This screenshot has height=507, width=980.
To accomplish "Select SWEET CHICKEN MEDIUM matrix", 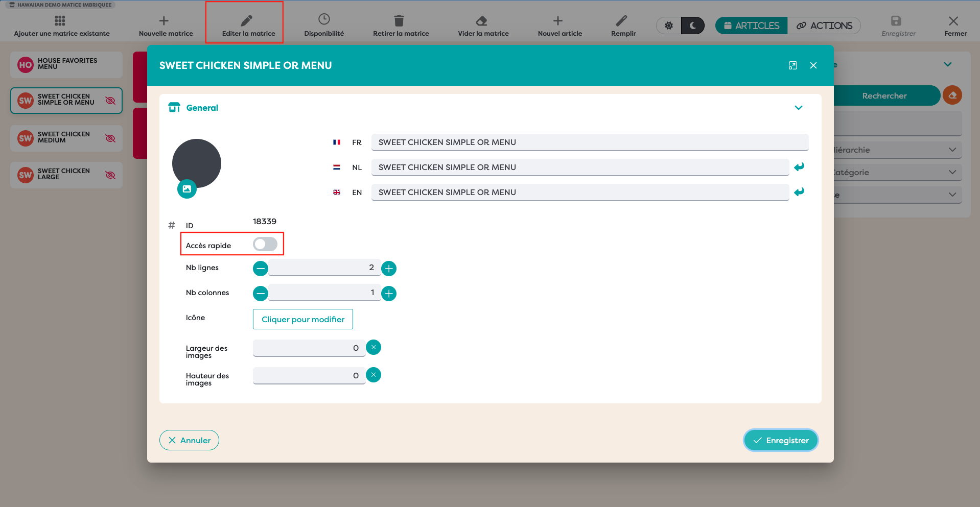I will tap(66, 138).
